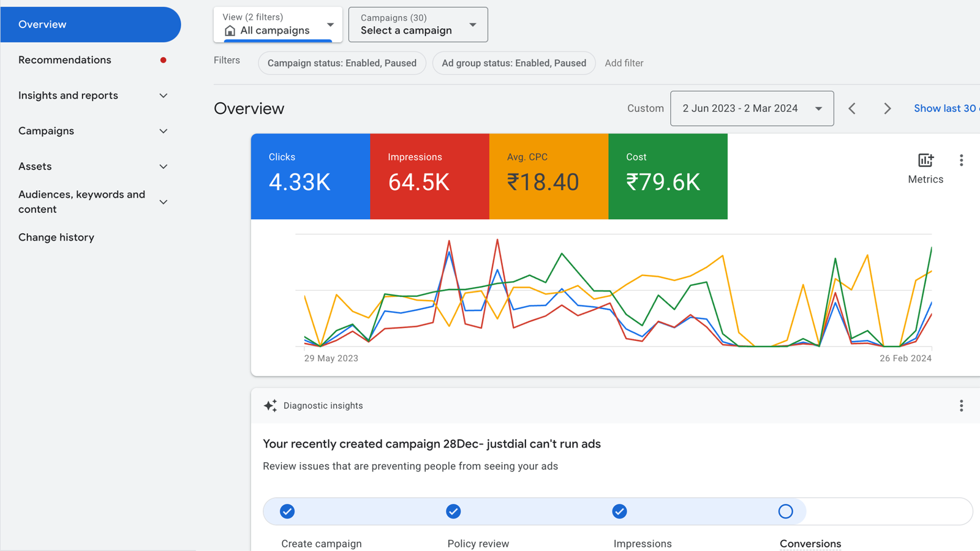Screen dimensions: 980x551
Task: Select the red Impressions metric tile
Action: click(429, 176)
